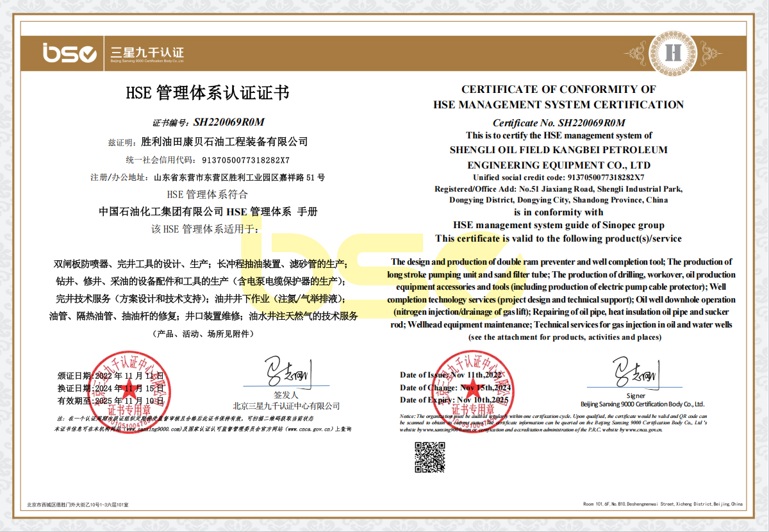Viewport: 769px width, 532px height.
Task: Click the "Unified social credit code" line
Action: click(x=559, y=178)
